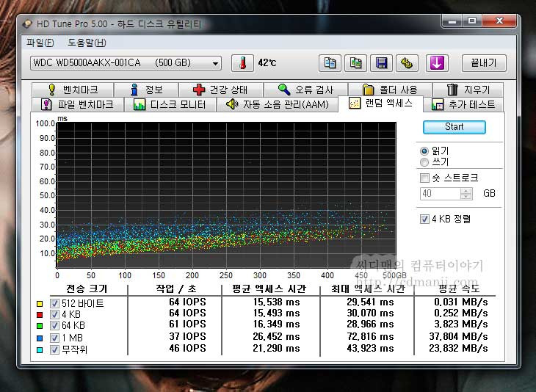Click the 46 IOPS value
This screenshot has height=392, width=536.
(x=188, y=348)
